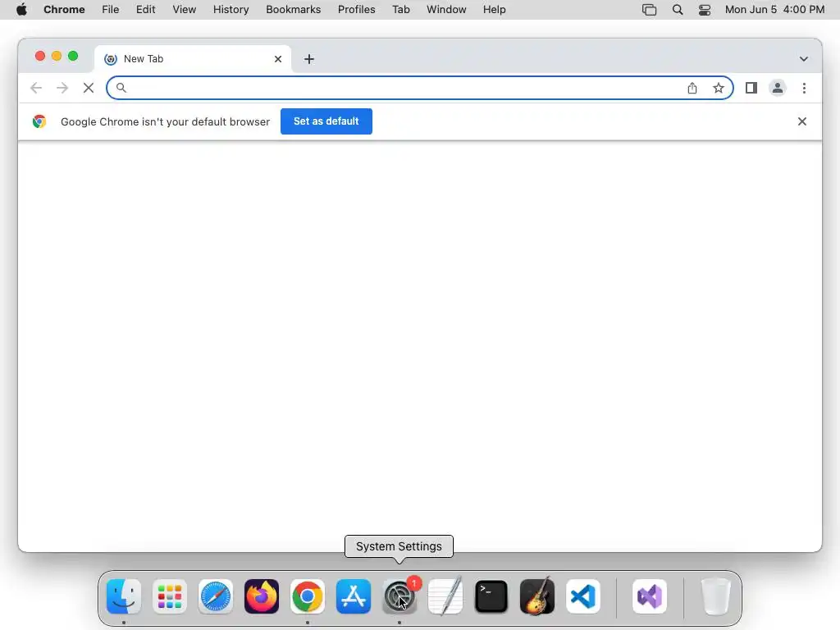Click the Chrome icon in the Dock

[308, 596]
